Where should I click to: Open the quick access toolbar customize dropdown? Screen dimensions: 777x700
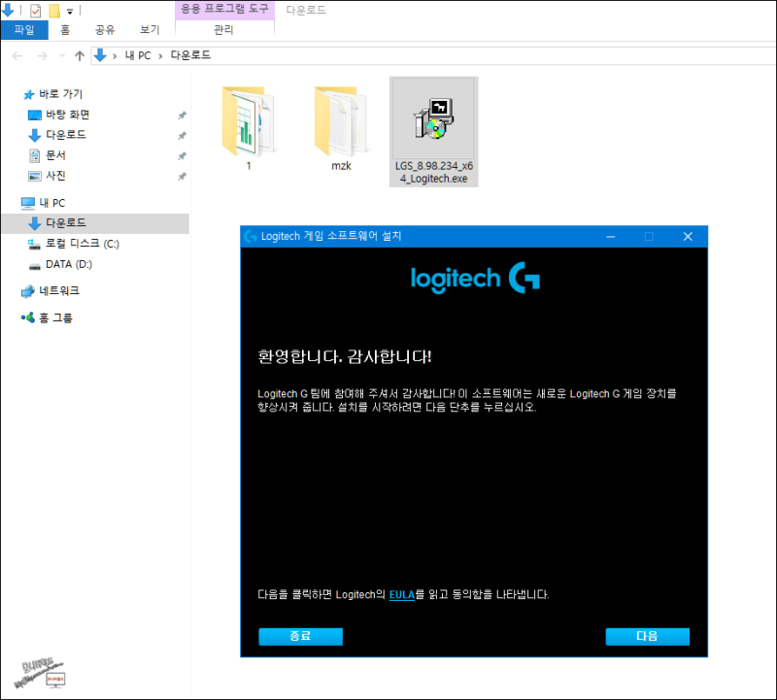pos(70,11)
